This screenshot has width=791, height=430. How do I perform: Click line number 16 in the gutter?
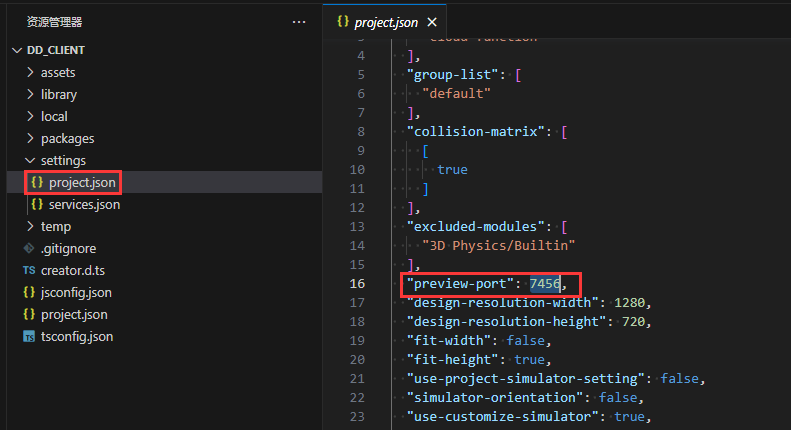click(x=357, y=284)
